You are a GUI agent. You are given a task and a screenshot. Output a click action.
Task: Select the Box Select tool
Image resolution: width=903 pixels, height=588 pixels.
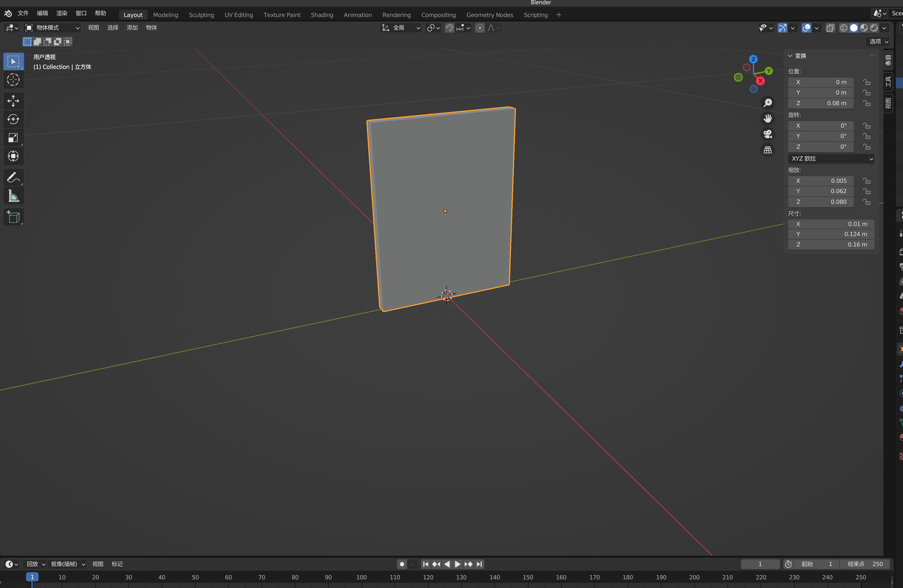point(13,61)
